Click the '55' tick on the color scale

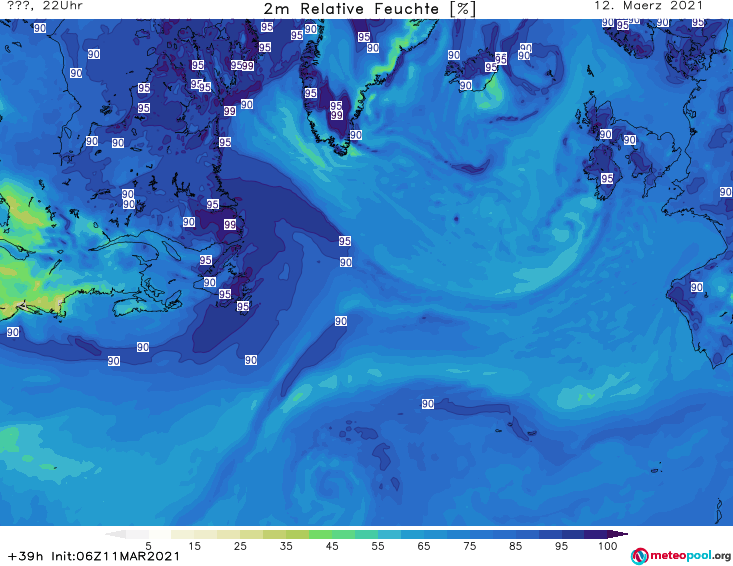378,546
